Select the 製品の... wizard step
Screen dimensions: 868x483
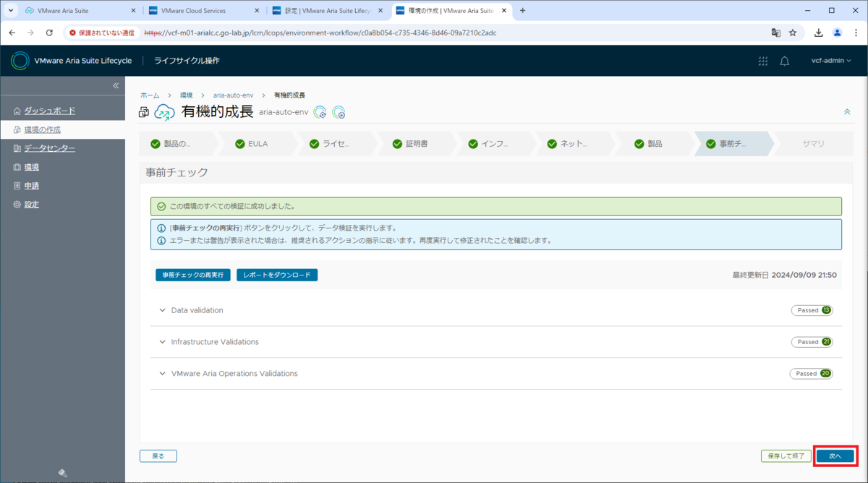point(176,144)
